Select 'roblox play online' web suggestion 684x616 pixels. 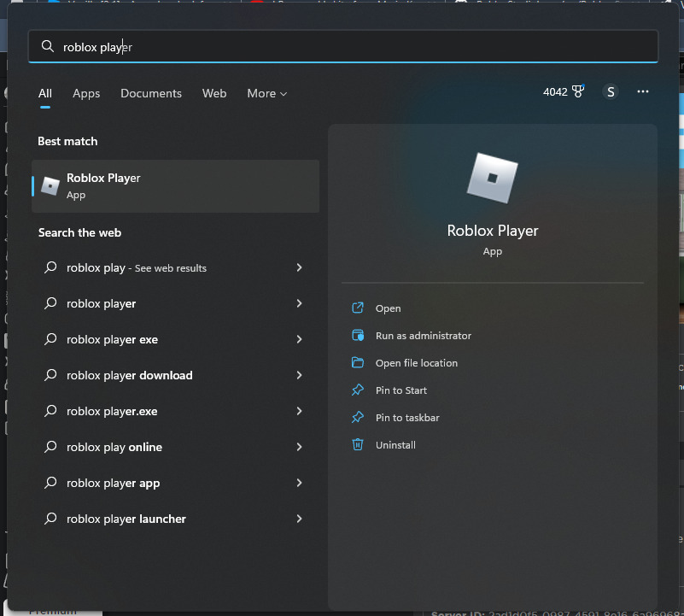tap(175, 447)
